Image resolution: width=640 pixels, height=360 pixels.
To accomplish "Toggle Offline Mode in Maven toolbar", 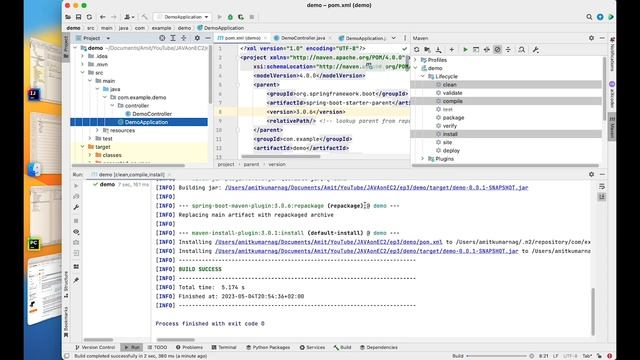I will (487, 50).
